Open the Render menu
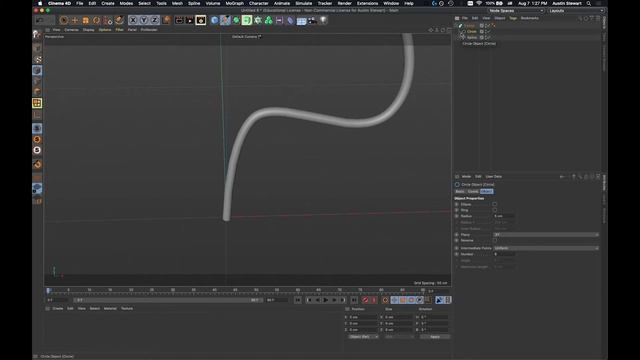The width and height of the screenshot is (640, 360). tap(344, 3)
